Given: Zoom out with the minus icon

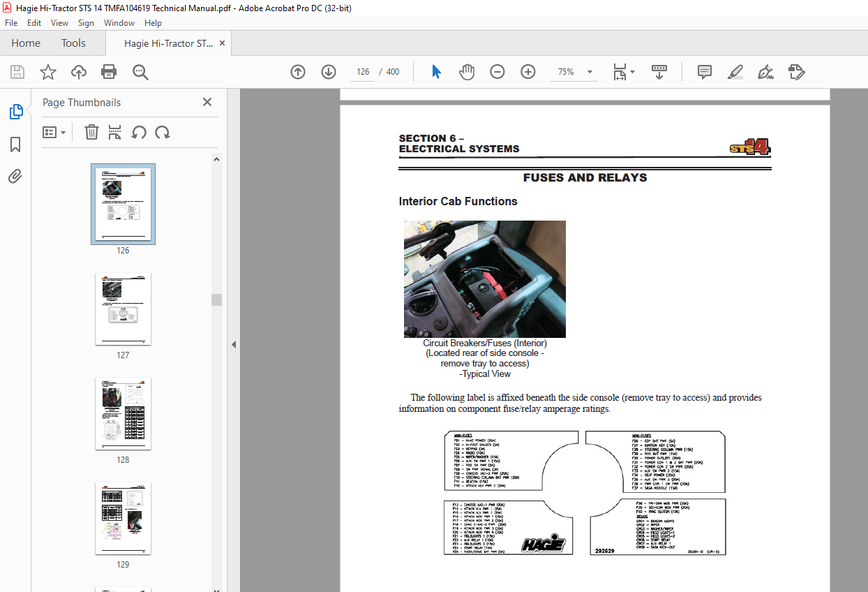Looking at the screenshot, I should pyautogui.click(x=497, y=72).
